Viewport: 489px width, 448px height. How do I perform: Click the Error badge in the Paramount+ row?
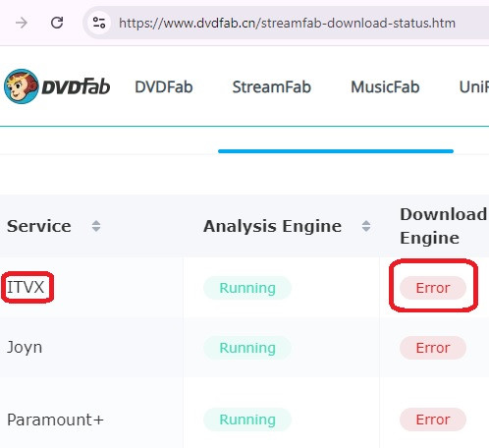[433, 420]
